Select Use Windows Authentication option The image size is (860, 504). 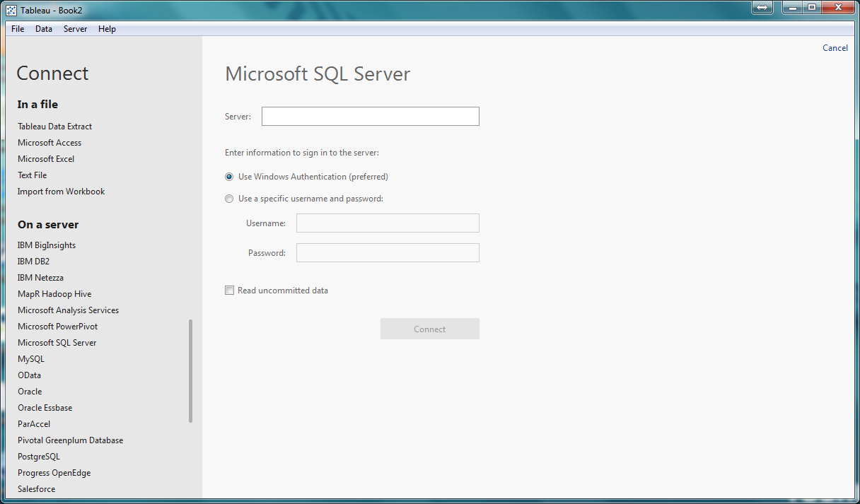[229, 177]
